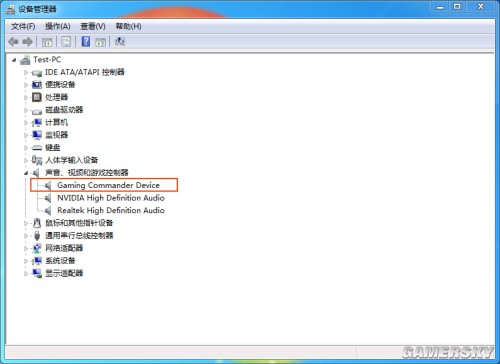Image resolution: width=500 pixels, height=364 pixels.
Task: Expand the 磁盘驱动器 node
Action: (x=26, y=110)
